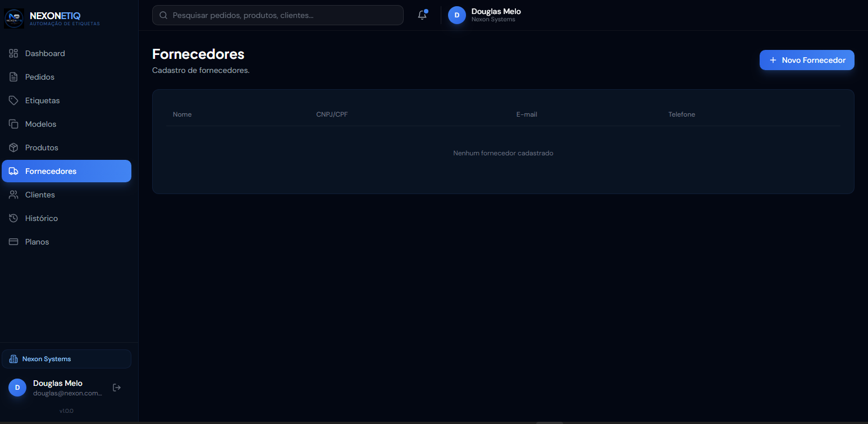This screenshot has width=868, height=424.
Task: Click the Nome column header
Action: click(182, 114)
